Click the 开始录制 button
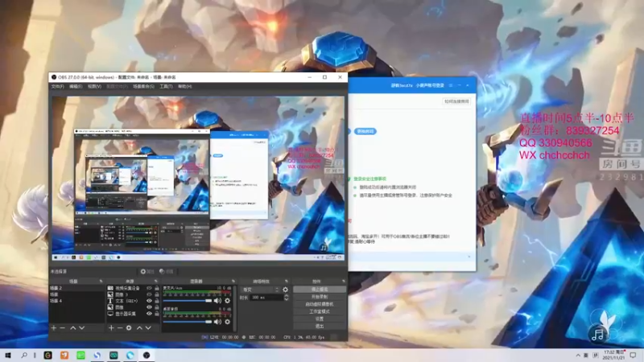 coord(320,297)
